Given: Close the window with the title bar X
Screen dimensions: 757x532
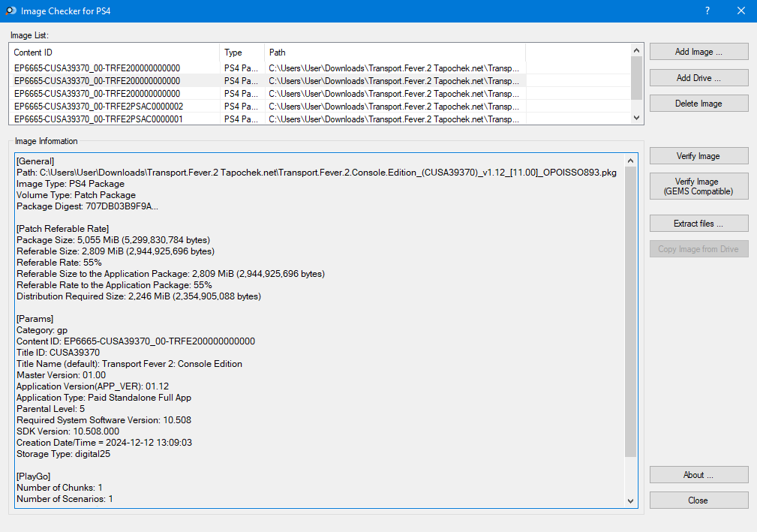Looking at the screenshot, I should (741, 11).
